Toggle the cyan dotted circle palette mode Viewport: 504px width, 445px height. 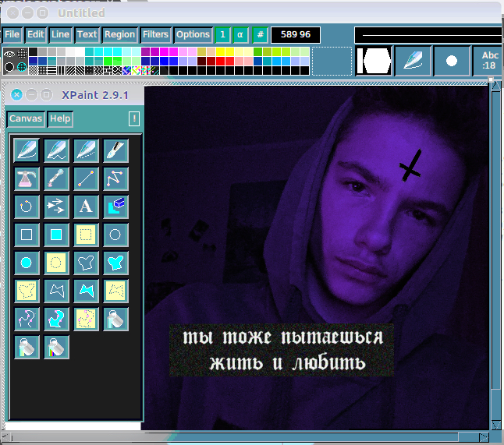click(x=22, y=67)
